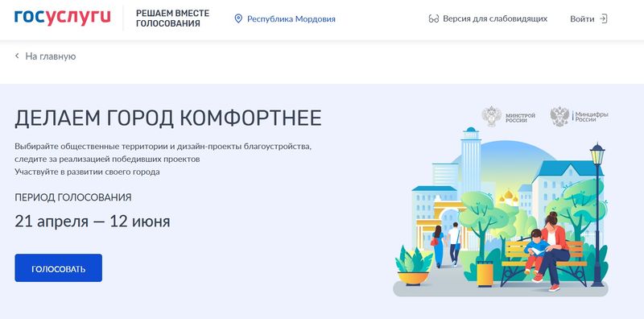Viewport: 644px width, 319px height.
Task: Click the Период голосования label
Action: [x=73, y=197]
